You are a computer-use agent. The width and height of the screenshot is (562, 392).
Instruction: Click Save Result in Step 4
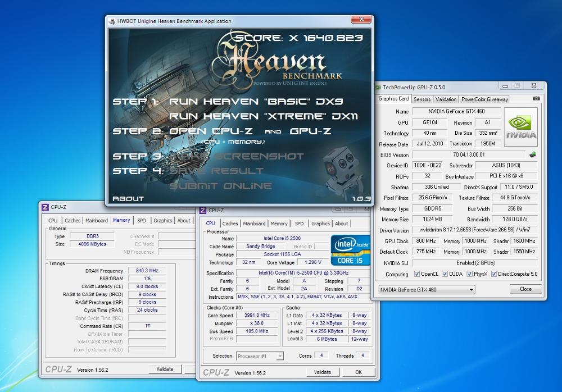click(x=216, y=171)
